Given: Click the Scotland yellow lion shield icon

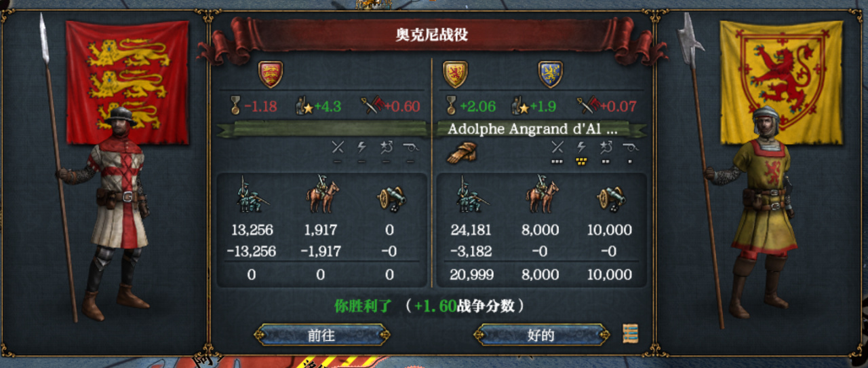Looking at the screenshot, I should pos(455,74).
